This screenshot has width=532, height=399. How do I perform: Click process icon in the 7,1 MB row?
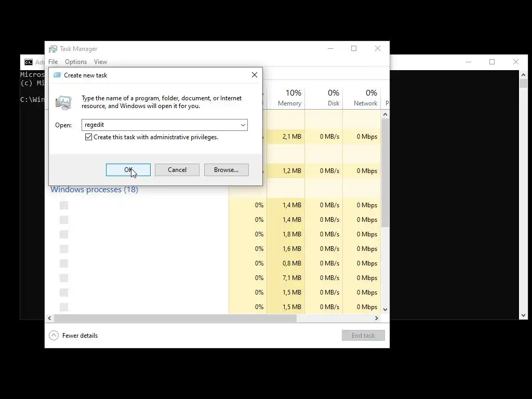click(64, 278)
